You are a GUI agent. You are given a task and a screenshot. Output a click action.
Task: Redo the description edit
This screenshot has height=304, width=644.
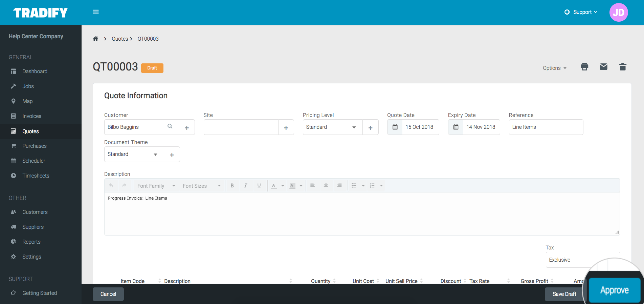pyautogui.click(x=124, y=185)
